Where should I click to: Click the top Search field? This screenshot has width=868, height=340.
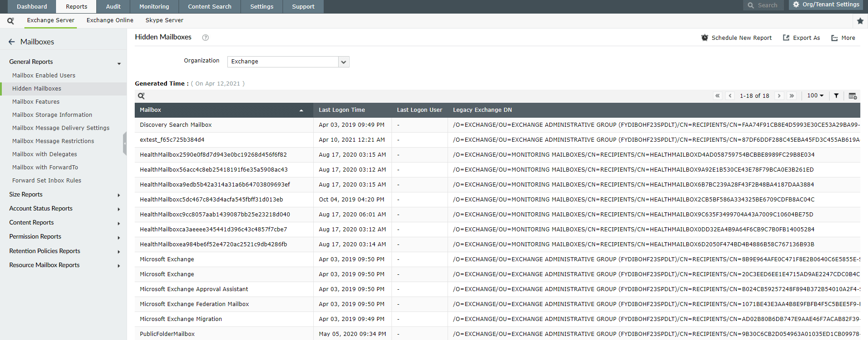(x=764, y=5)
